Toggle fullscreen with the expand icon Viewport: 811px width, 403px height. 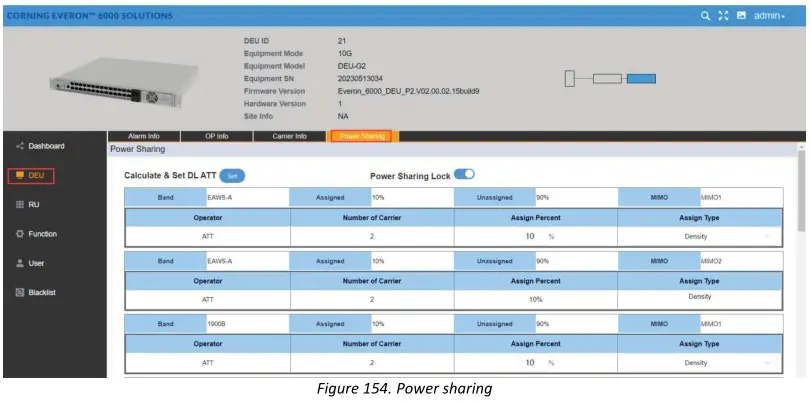(723, 16)
